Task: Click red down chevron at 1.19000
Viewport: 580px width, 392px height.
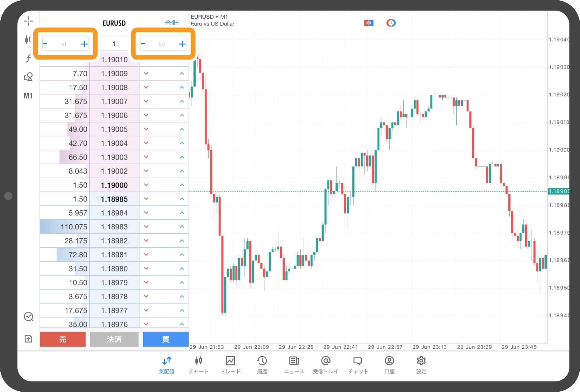Action: [146, 185]
